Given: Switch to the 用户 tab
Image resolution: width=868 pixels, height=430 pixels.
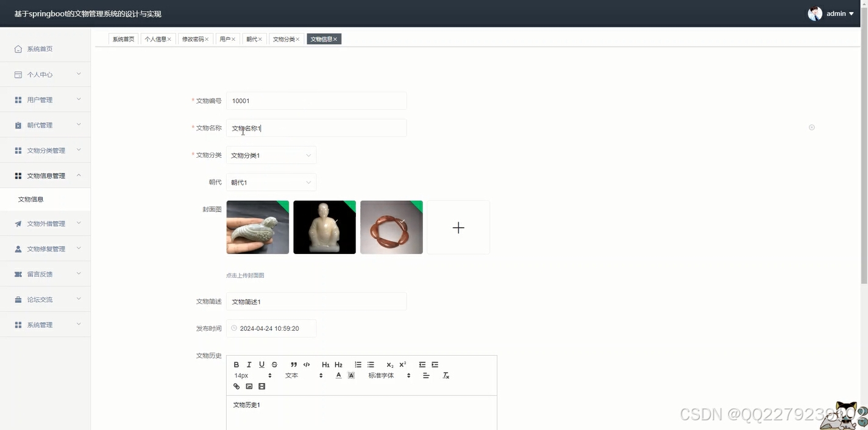Looking at the screenshot, I should pos(225,38).
